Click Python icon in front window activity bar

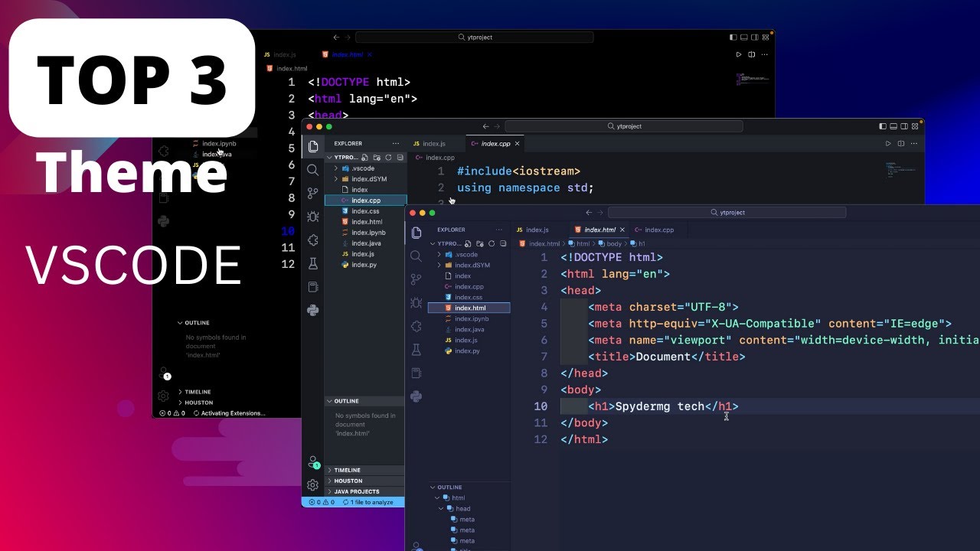pyautogui.click(x=416, y=396)
